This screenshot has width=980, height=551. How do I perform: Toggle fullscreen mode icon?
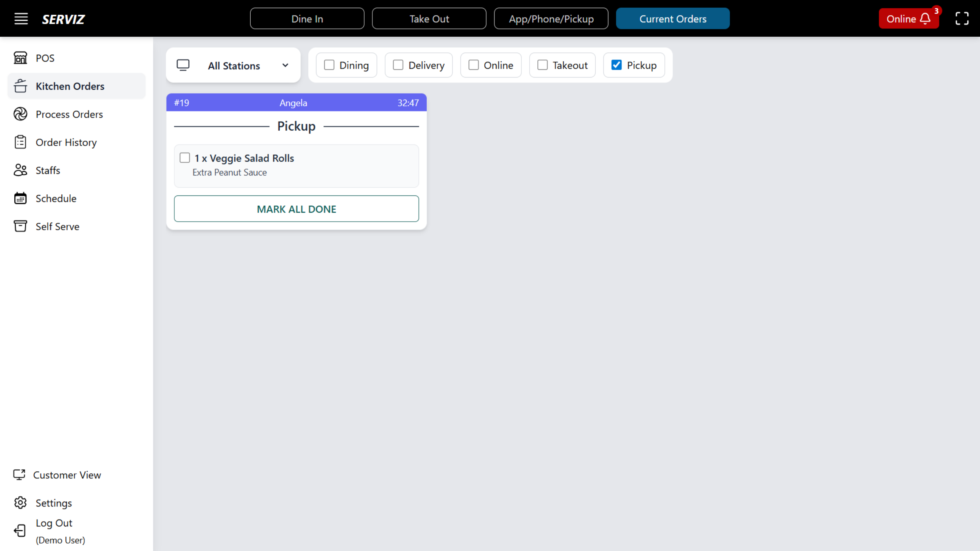click(x=962, y=19)
